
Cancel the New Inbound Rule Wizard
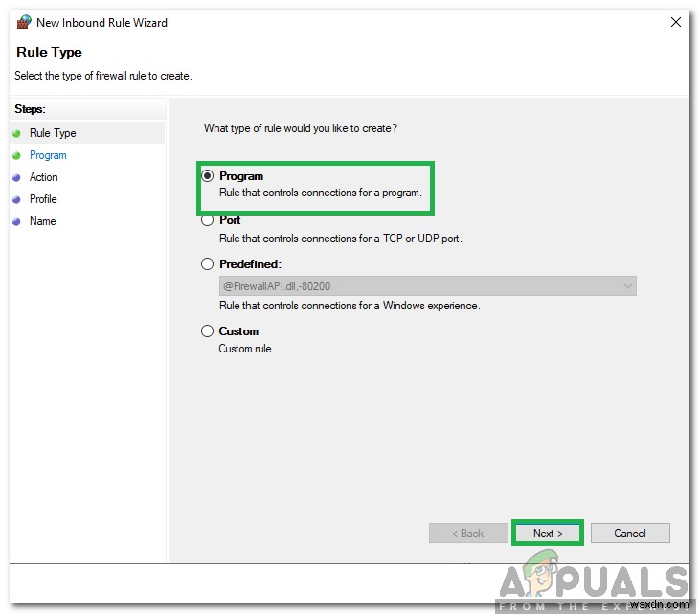point(630,533)
